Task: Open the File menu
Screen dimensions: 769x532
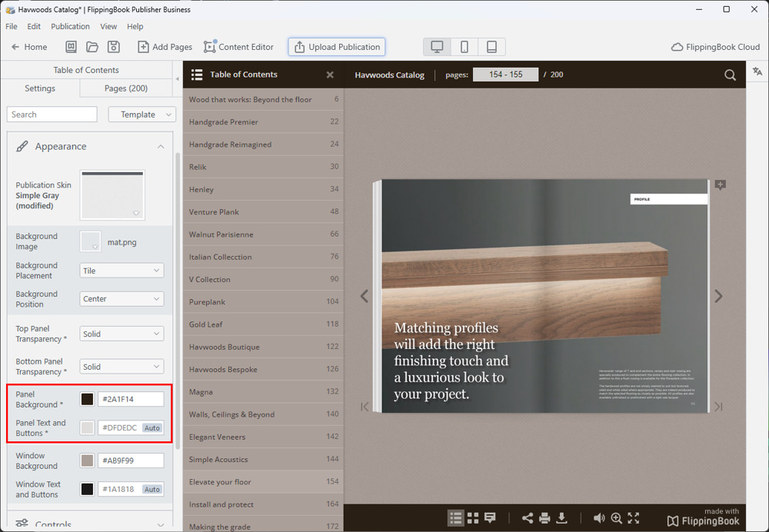Action: click(x=12, y=26)
